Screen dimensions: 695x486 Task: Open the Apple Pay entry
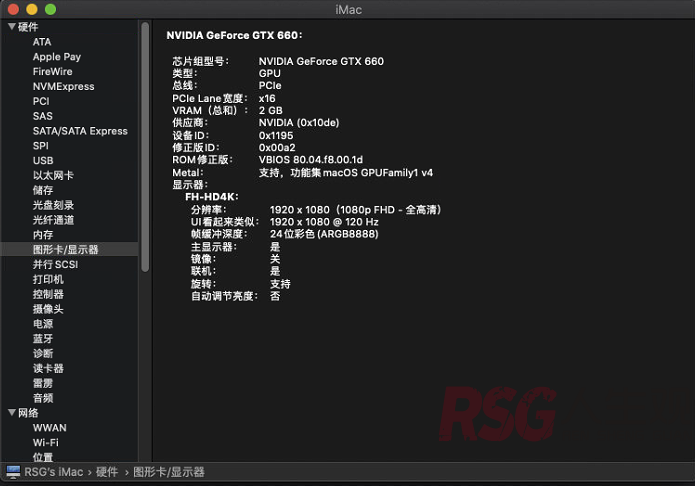coord(57,57)
